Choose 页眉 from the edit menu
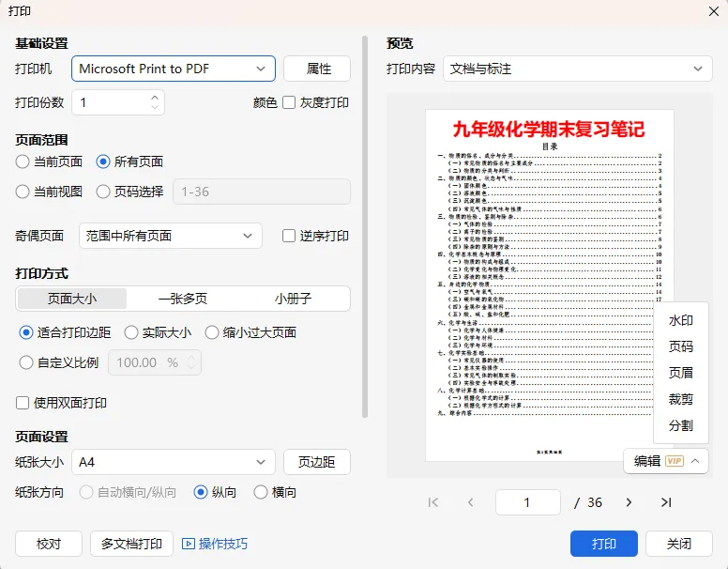 [681, 373]
